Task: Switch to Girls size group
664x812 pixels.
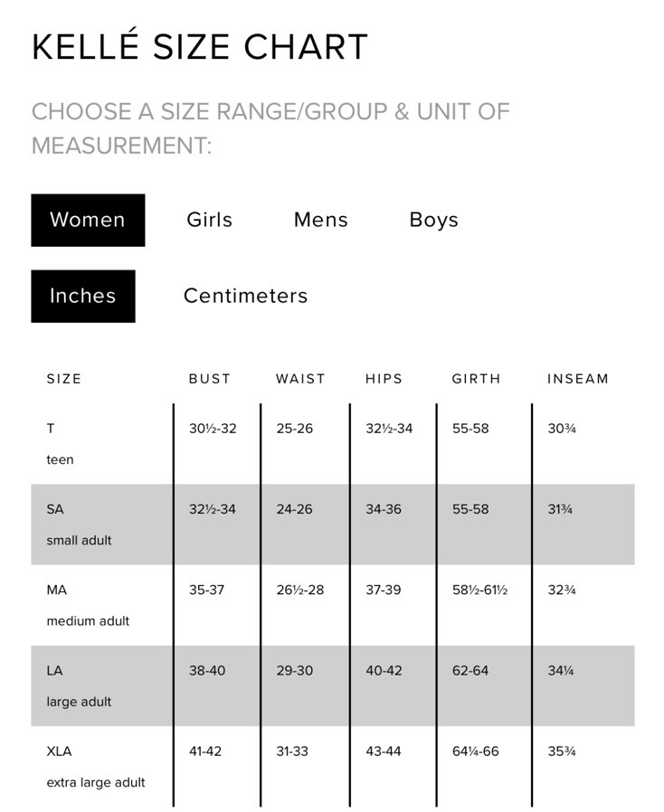Action: (x=210, y=220)
